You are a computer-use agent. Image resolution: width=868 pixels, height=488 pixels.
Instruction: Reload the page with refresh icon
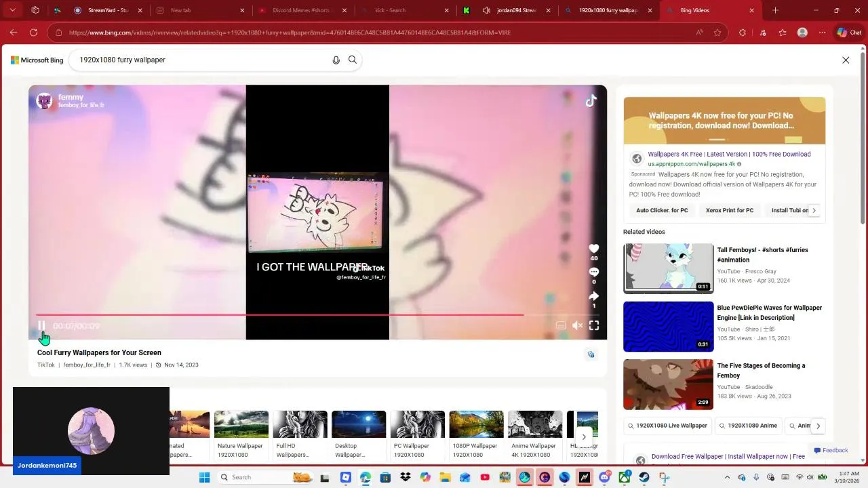(33, 33)
